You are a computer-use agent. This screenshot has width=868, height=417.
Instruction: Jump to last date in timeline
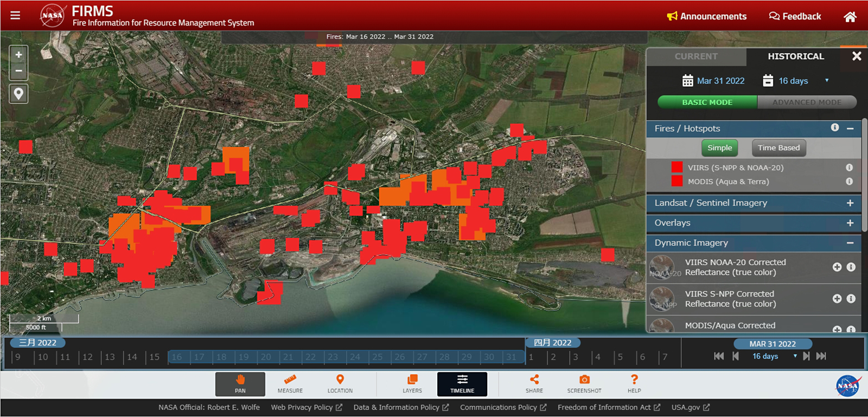821,356
